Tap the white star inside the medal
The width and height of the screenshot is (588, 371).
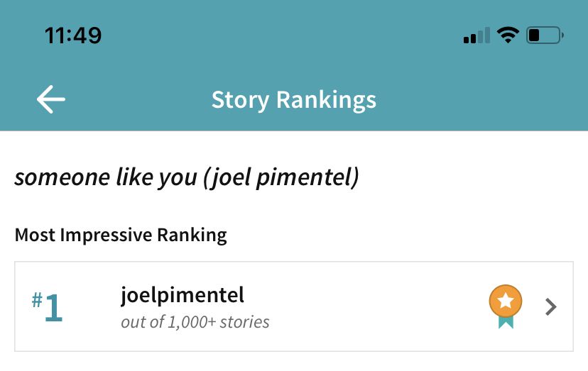(x=505, y=301)
